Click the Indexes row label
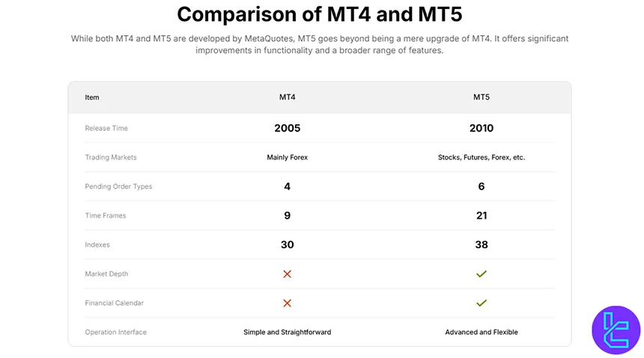The height and width of the screenshot is (358, 644). pos(97,245)
